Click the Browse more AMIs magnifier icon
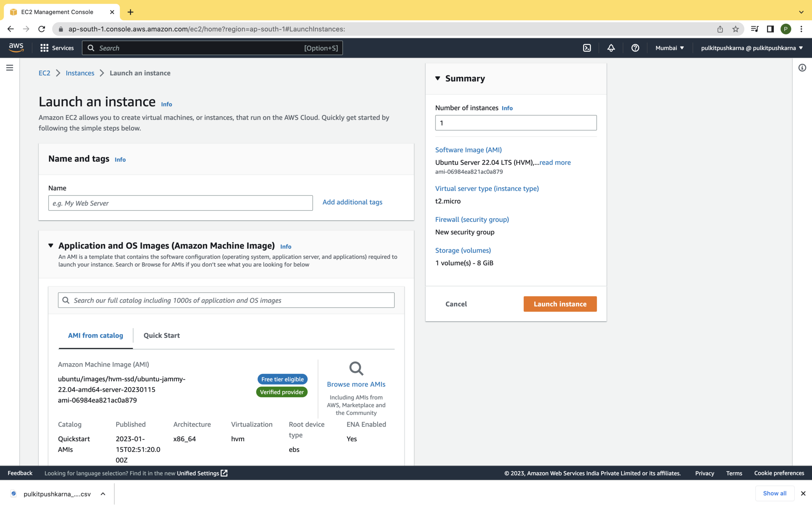 pos(356,368)
